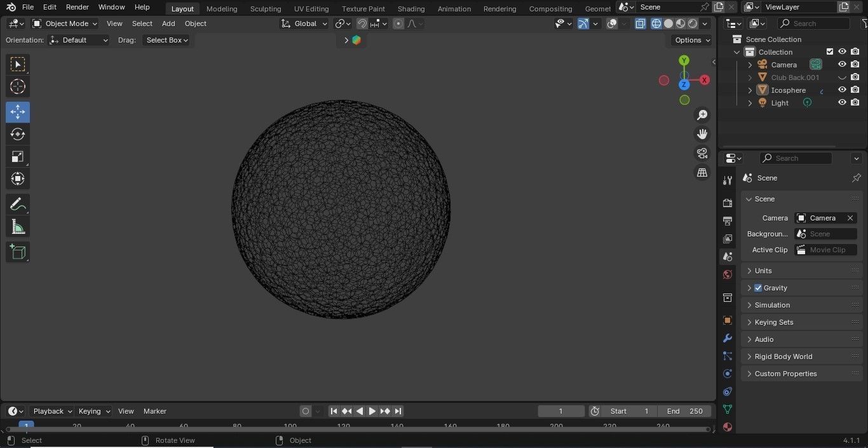Toggle visibility of Camera object
The width and height of the screenshot is (868, 448).
[x=842, y=64]
